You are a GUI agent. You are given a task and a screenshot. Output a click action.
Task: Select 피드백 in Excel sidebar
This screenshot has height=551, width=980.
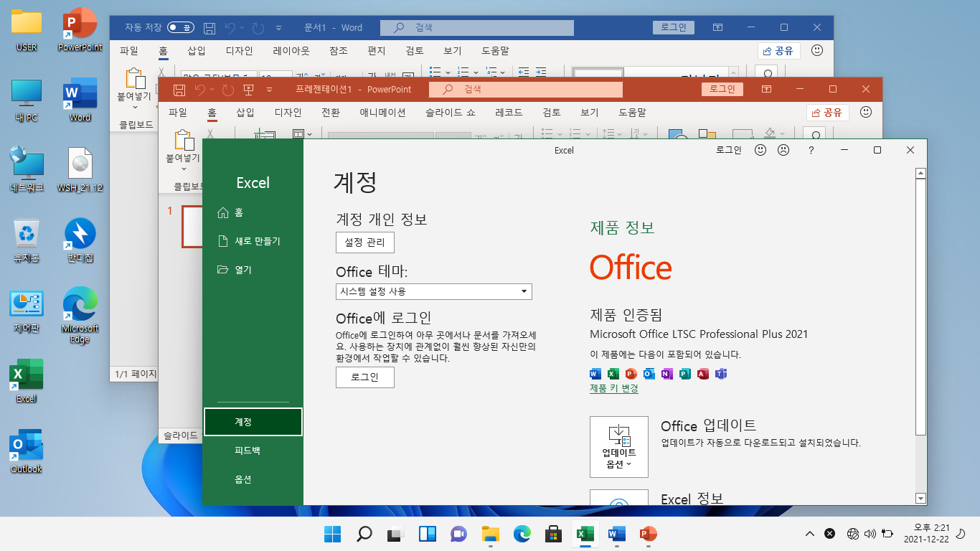pyautogui.click(x=253, y=451)
